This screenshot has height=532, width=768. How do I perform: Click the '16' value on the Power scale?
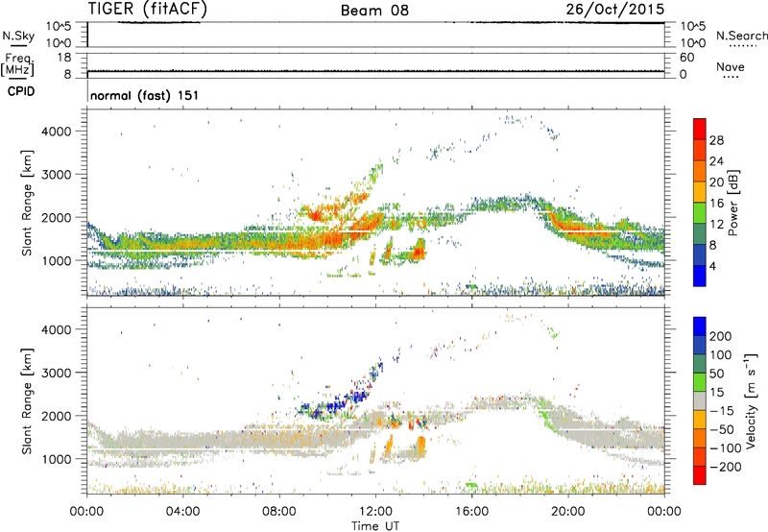tap(716, 204)
